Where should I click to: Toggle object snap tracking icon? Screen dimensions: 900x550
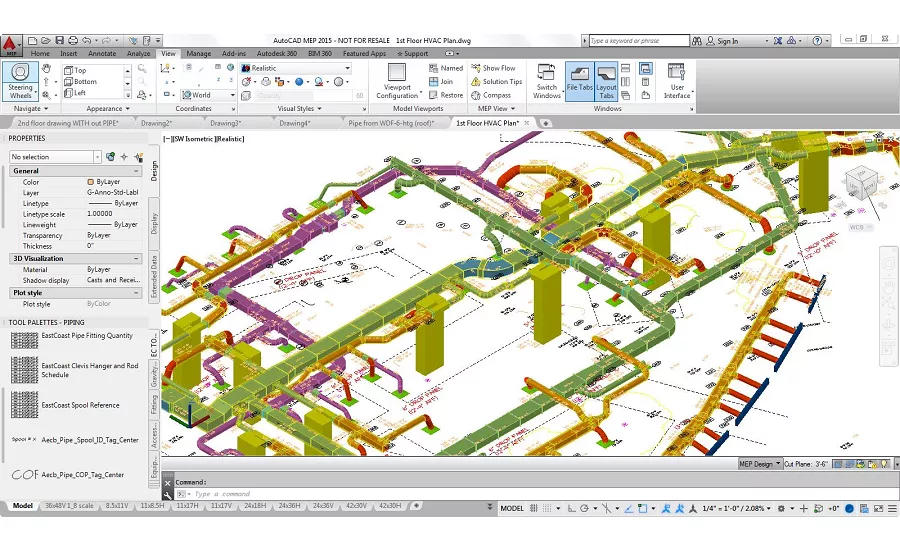coord(629,509)
